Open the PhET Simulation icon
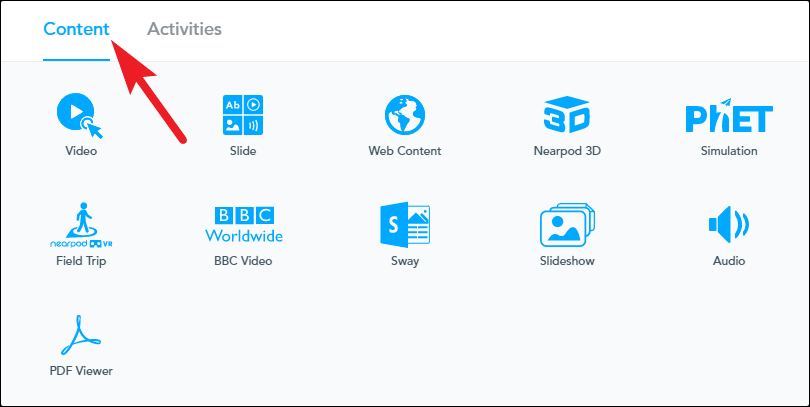The width and height of the screenshot is (810, 407). (729, 115)
